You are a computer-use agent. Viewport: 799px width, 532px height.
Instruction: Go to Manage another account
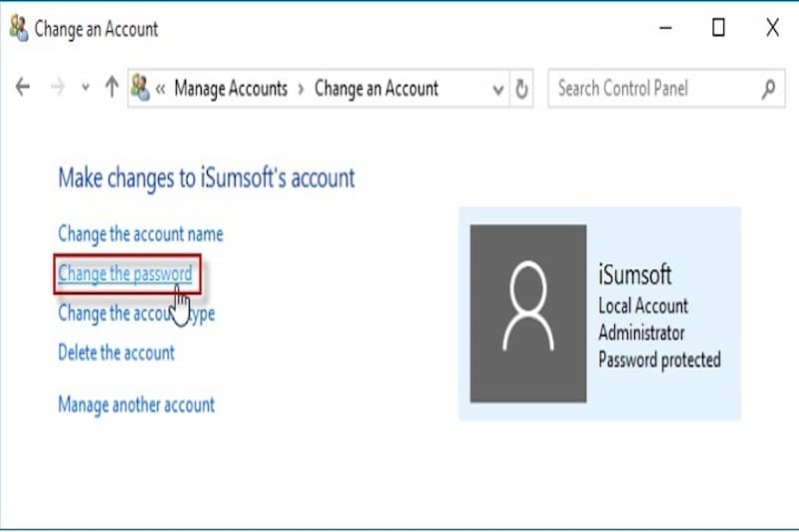point(136,404)
